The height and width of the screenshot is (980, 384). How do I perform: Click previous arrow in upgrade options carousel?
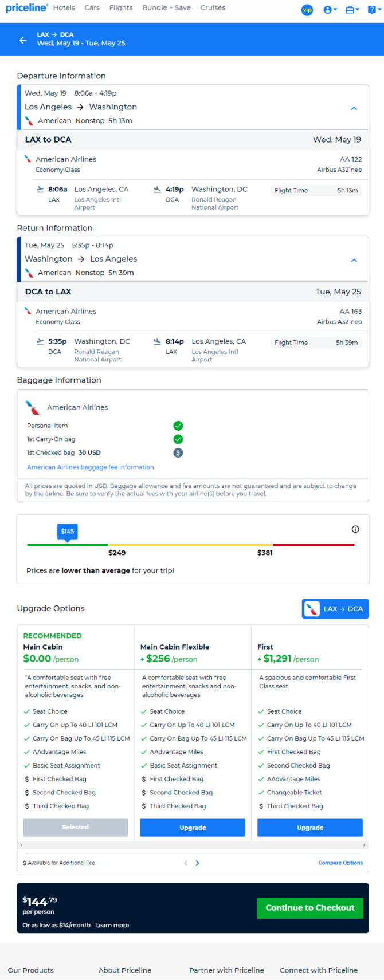point(186,863)
